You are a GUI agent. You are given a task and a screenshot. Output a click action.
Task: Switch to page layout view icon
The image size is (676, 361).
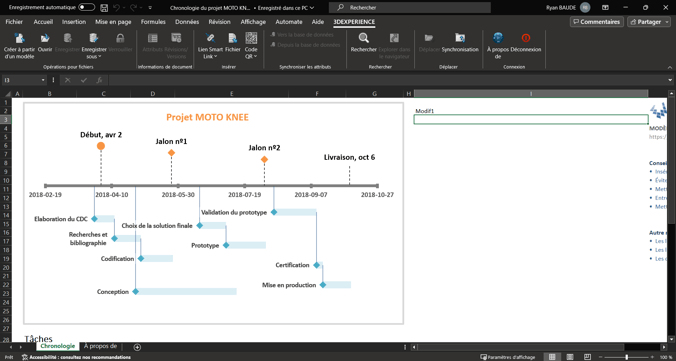click(x=570, y=357)
